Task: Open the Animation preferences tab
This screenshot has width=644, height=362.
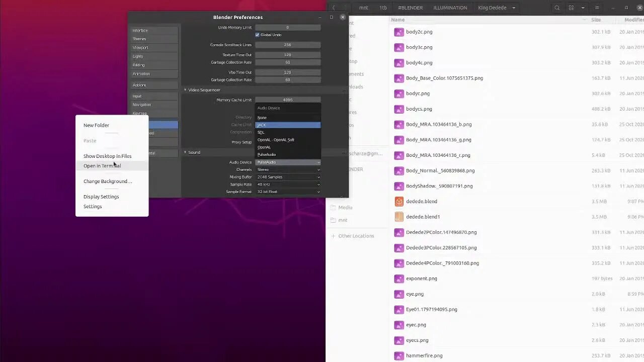Action: [x=154, y=73]
